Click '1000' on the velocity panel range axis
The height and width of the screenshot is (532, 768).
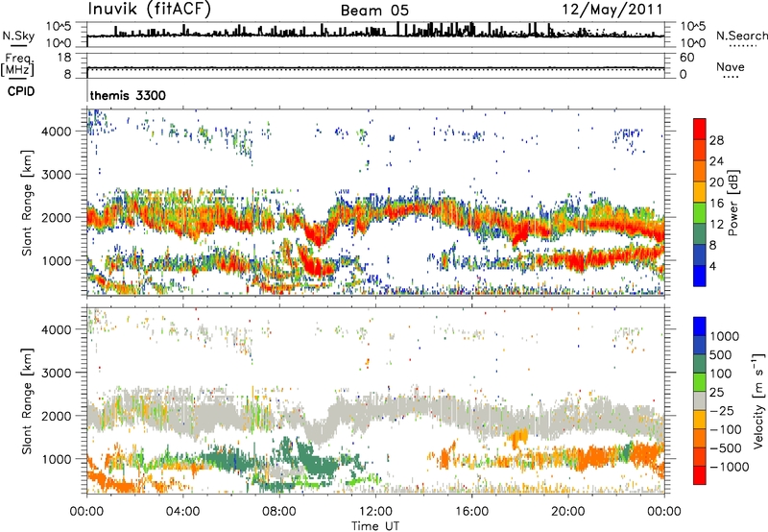coord(56,458)
